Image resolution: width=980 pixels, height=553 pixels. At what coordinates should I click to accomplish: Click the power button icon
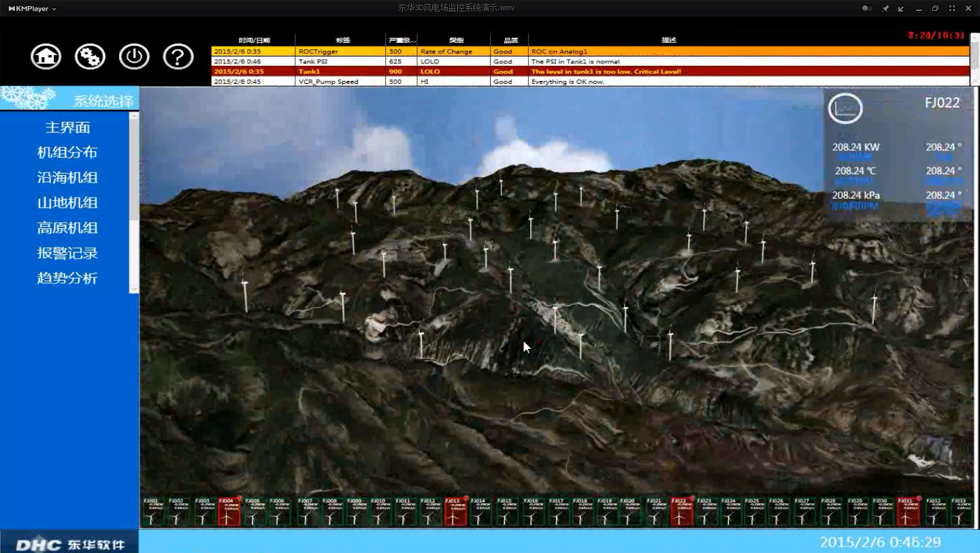pos(134,57)
